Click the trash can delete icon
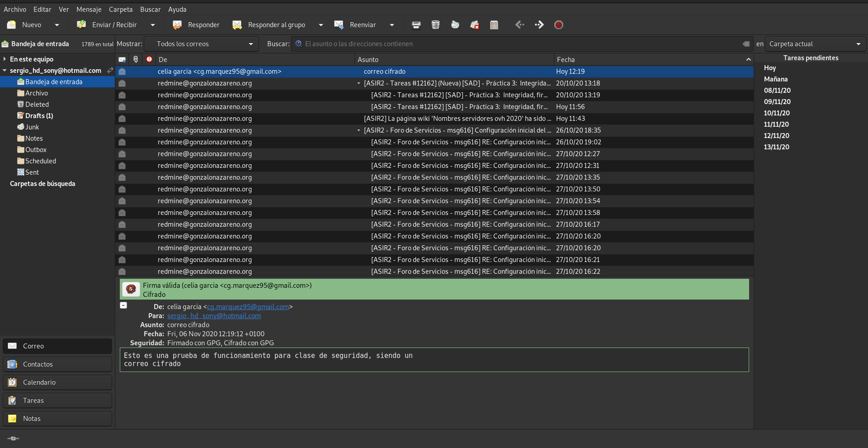 (435, 25)
